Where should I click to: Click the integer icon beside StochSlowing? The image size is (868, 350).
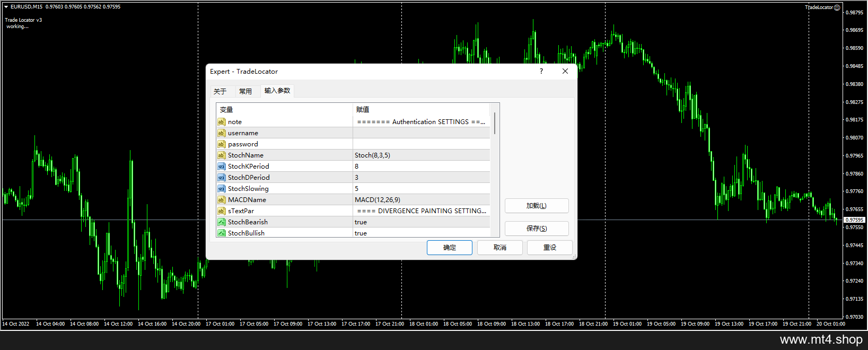pos(221,189)
